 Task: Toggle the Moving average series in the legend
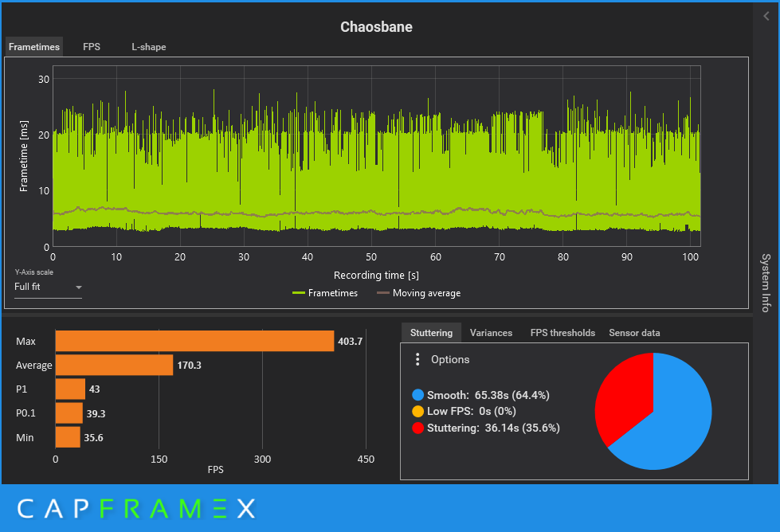(419, 293)
